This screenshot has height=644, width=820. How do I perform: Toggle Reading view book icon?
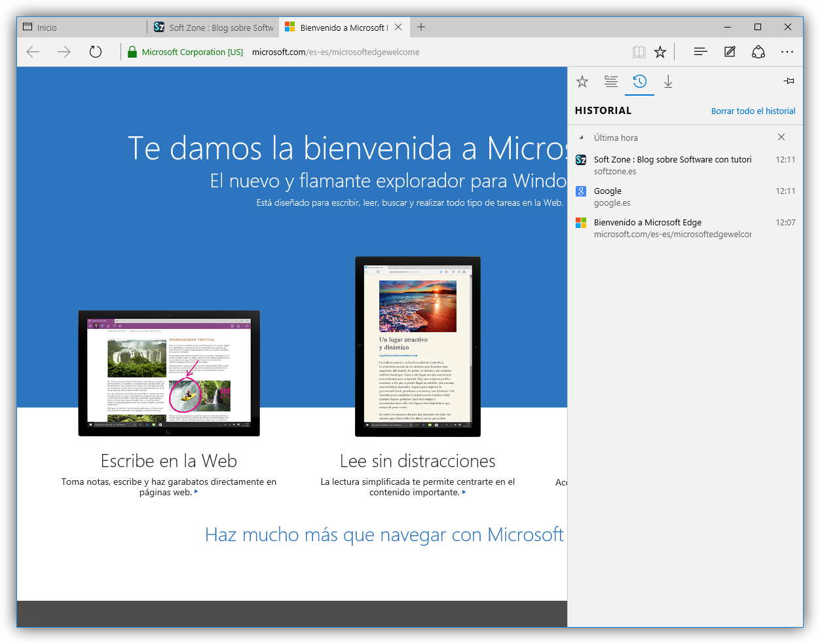point(639,52)
